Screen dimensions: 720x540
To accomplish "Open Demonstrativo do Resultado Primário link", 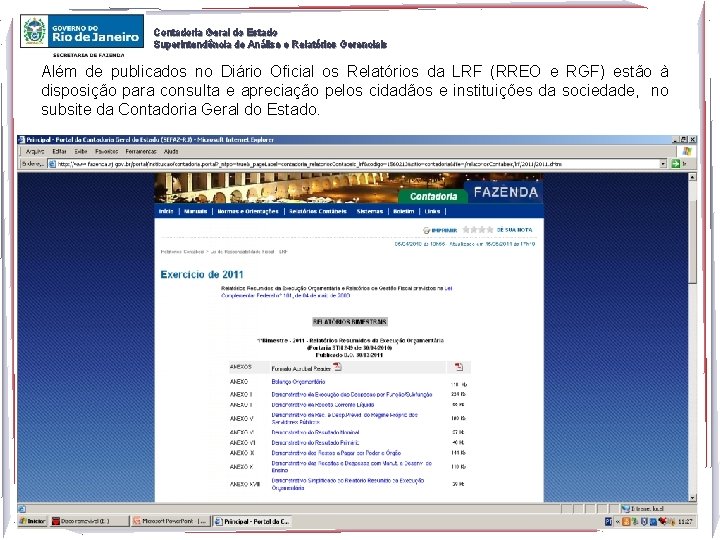I will coord(315,443).
